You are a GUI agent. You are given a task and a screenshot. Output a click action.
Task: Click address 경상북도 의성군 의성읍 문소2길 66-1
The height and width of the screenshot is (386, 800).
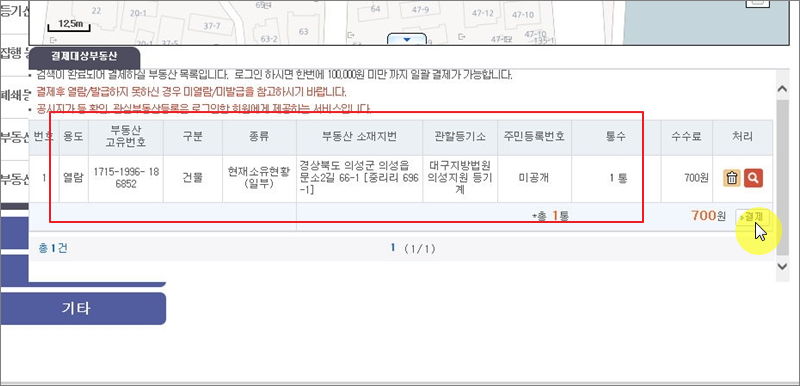click(x=359, y=178)
